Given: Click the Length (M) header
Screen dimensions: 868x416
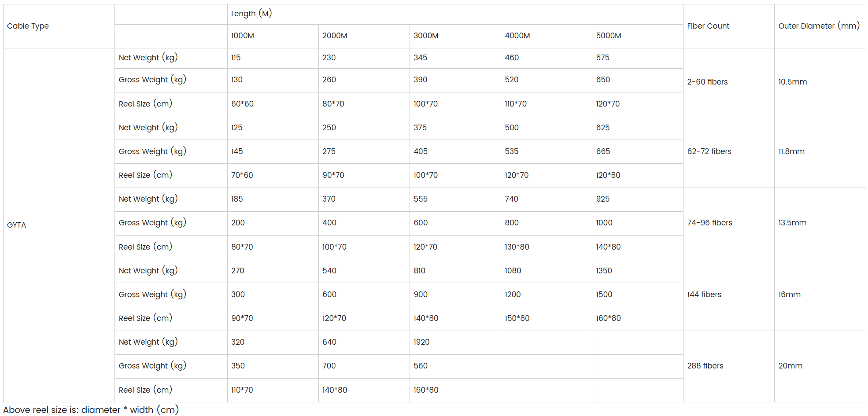Looking at the screenshot, I should coord(455,14).
